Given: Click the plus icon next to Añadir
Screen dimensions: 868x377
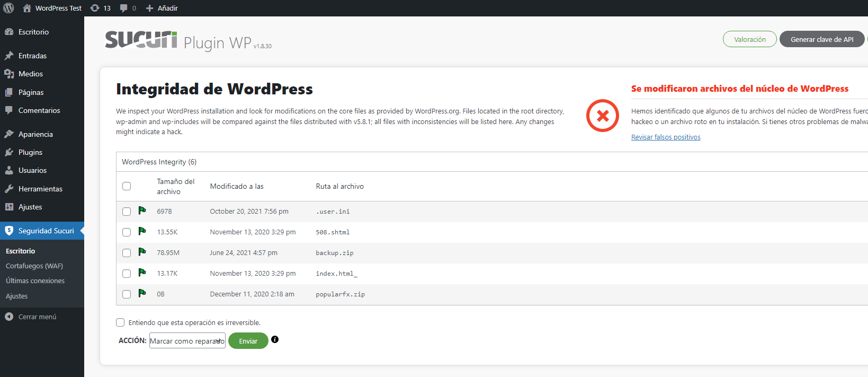Looking at the screenshot, I should 149,8.
